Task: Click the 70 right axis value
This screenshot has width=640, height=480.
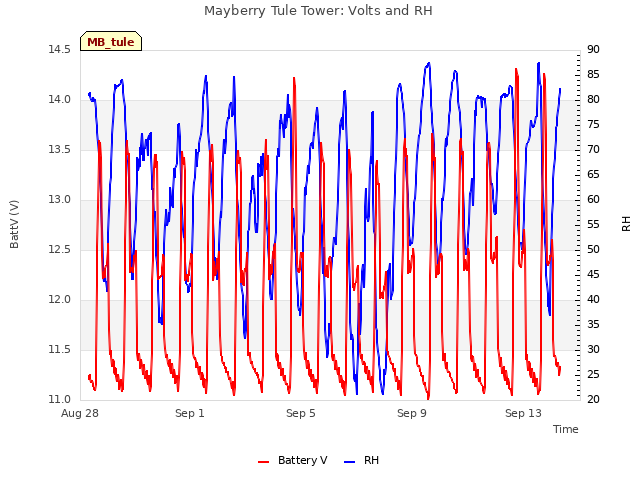Action: (x=593, y=149)
